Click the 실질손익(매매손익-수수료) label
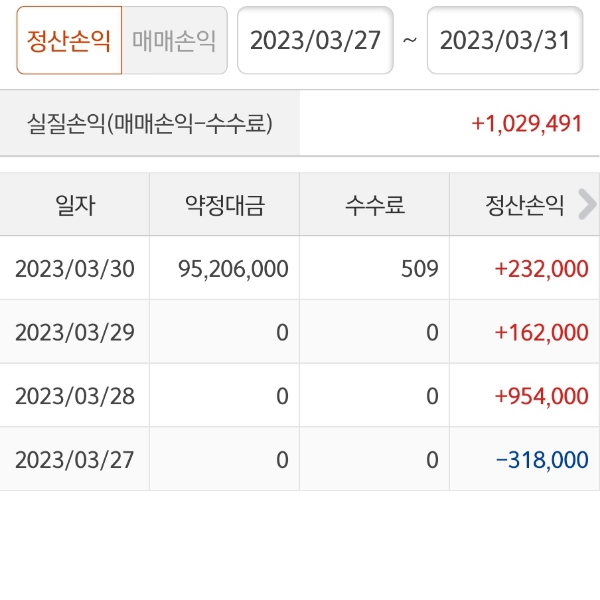The height and width of the screenshot is (600, 600). click(x=150, y=123)
